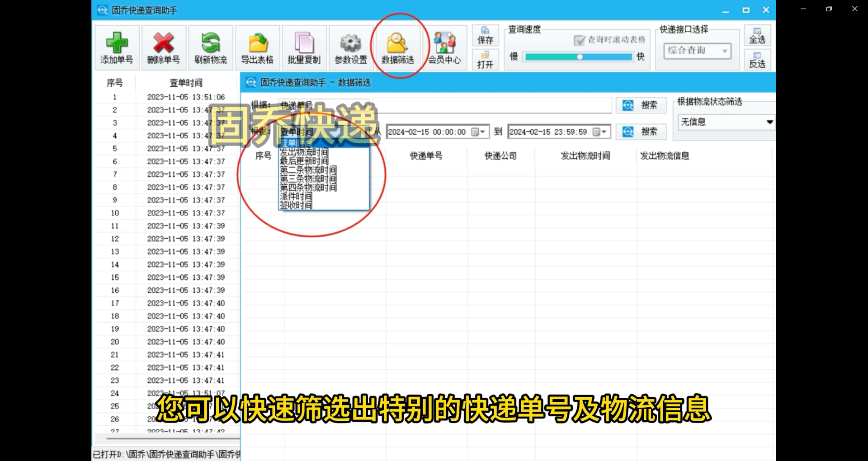Select 最后更新时间 in the dropdown list
The width and height of the screenshot is (868, 461).
304,161
